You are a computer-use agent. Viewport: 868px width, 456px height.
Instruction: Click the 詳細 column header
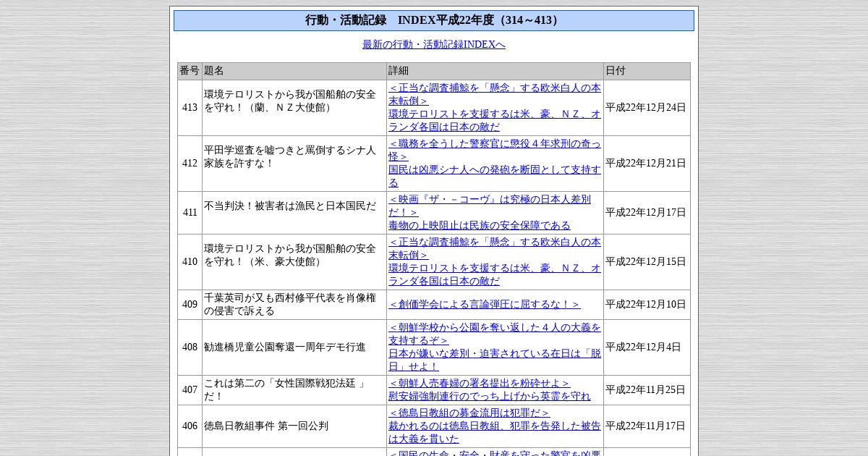[x=495, y=71]
